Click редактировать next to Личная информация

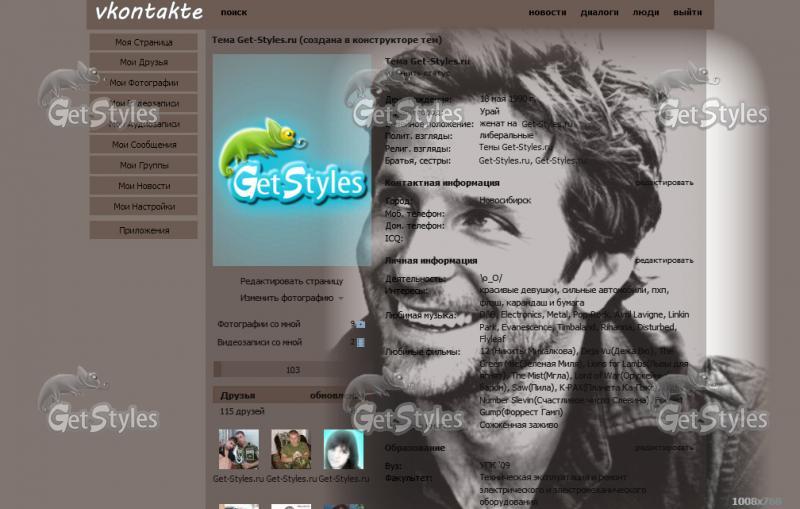663,260
